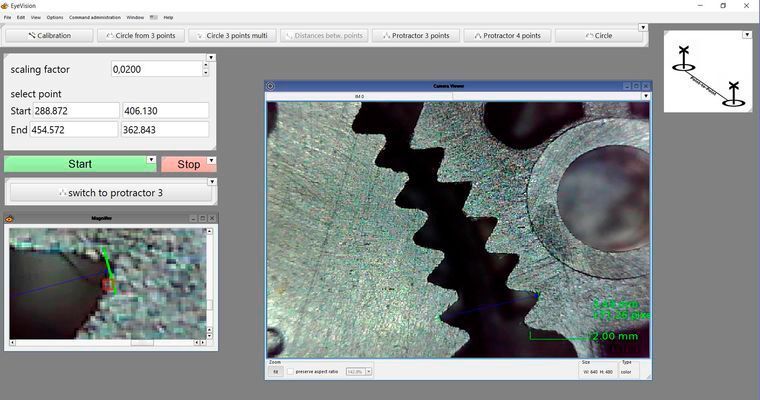Restore down the EyeVision main window
The width and height of the screenshot is (760, 400).
tap(723, 6)
